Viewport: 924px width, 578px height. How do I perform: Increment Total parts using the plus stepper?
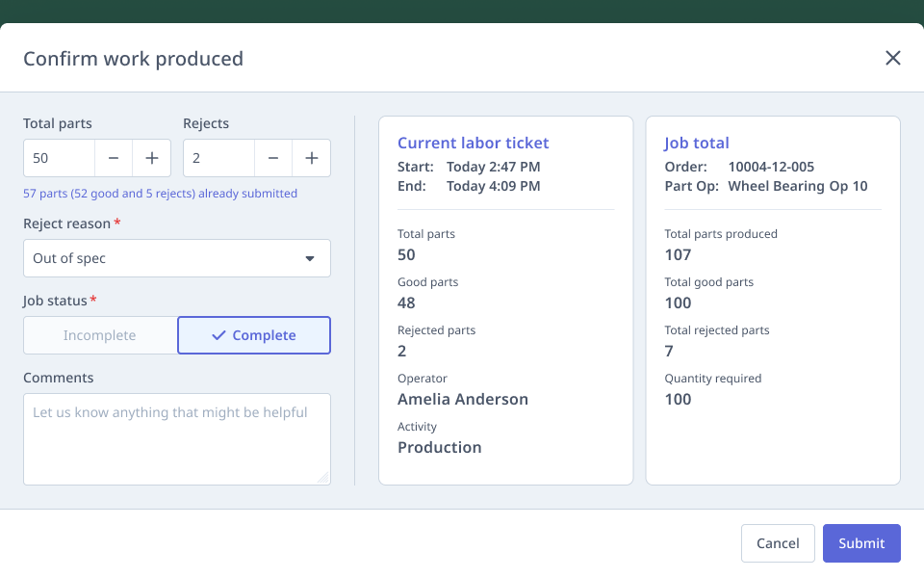coord(151,157)
